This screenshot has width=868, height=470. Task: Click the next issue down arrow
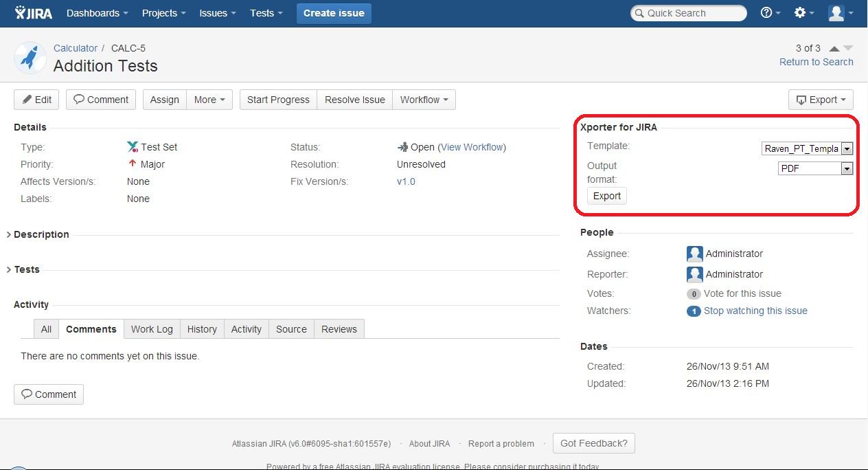pyautogui.click(x=848, y=48)
